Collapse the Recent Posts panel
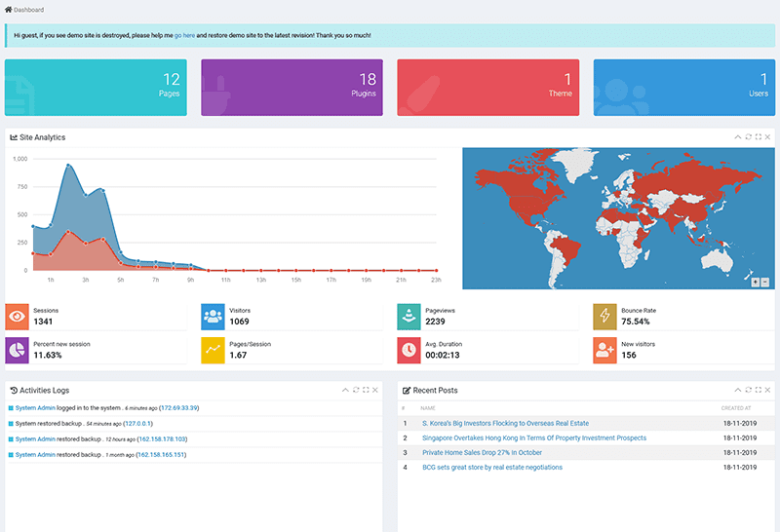The image size is (780, 532). coord(736,390)
